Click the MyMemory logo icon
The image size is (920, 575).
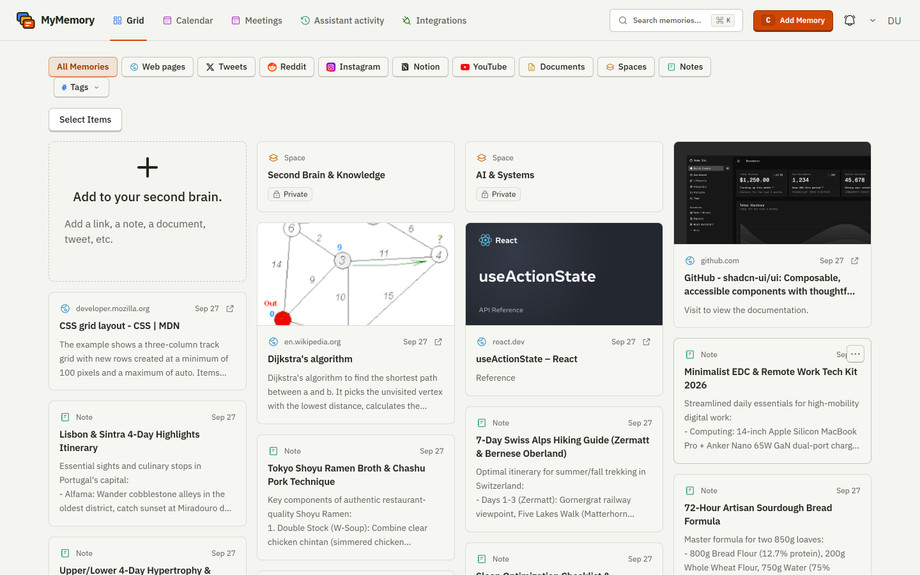click(25, 20)
